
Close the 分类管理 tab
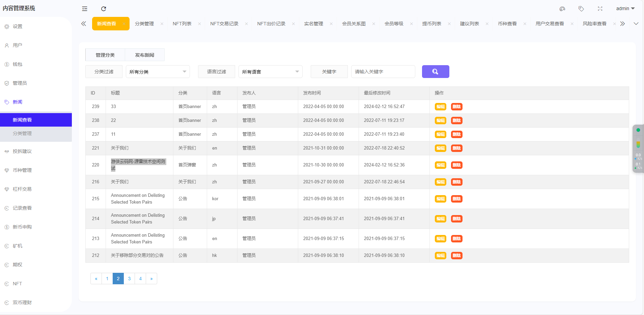pyautogui.click(x=162, y=24)
